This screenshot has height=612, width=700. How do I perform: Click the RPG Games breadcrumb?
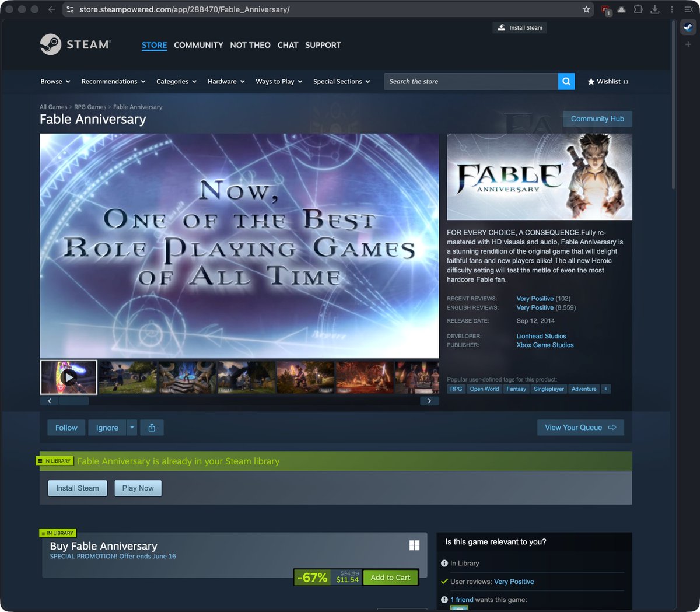90,107
